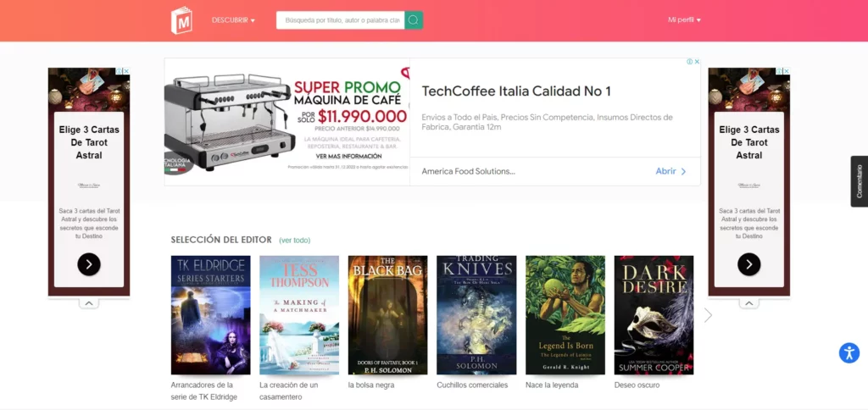Click 'Elige 3 Cartas De Tarot Astral' in right ad
This screenshot has width=868, height=410.
(x=749, y=142)
